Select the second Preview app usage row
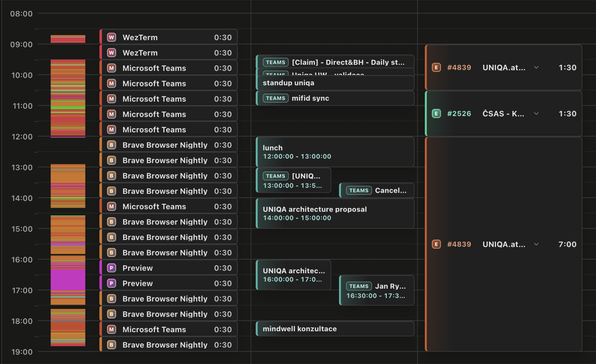The height and width of the screenshot is (364, 596). [168, 283]
